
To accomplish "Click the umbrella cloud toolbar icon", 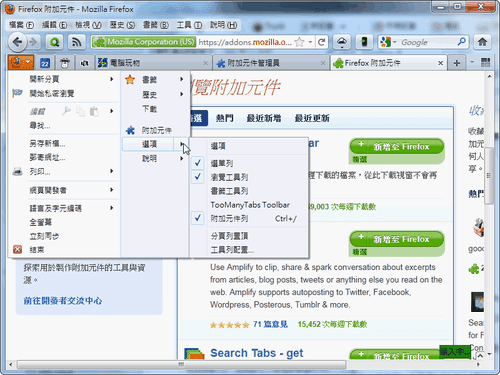I will click(x=342, y=42).
